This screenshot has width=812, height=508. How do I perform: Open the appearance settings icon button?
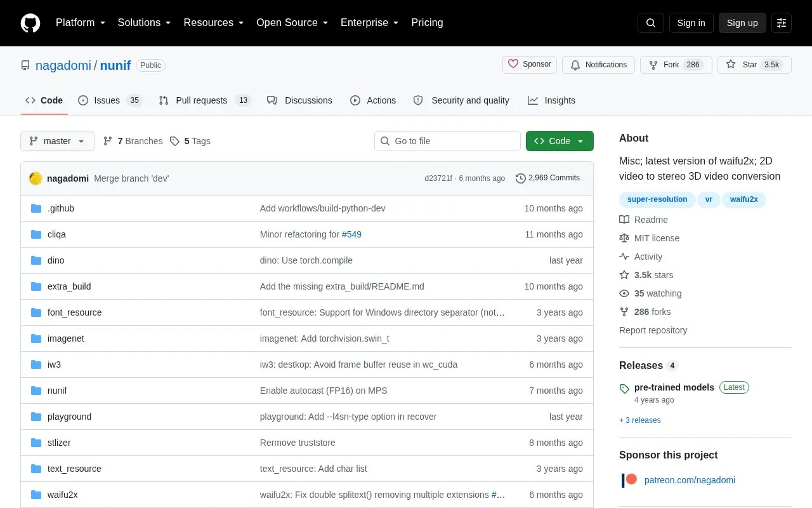(782, 23)
